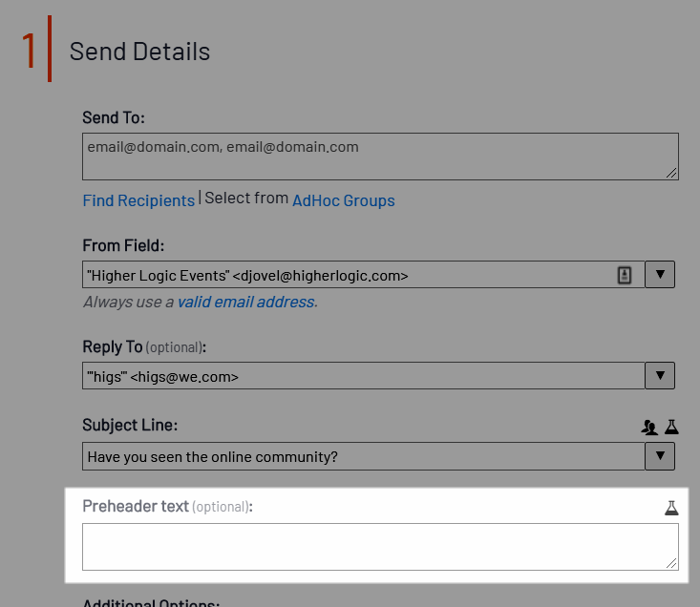The width and height of the screenshot is (700, 607).
Task: Expand the Reply To dropdown list
Action: 660,376
